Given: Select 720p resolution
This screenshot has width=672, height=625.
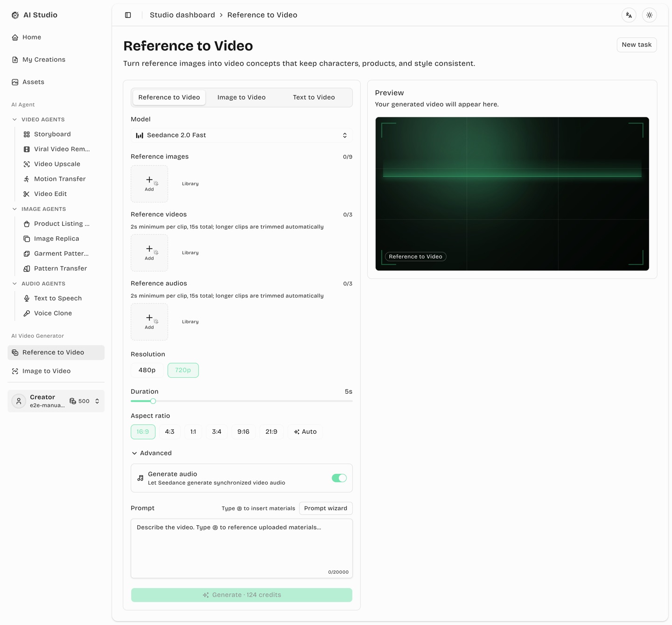Looking at the screenshot, I should click(x=183, y=370).
